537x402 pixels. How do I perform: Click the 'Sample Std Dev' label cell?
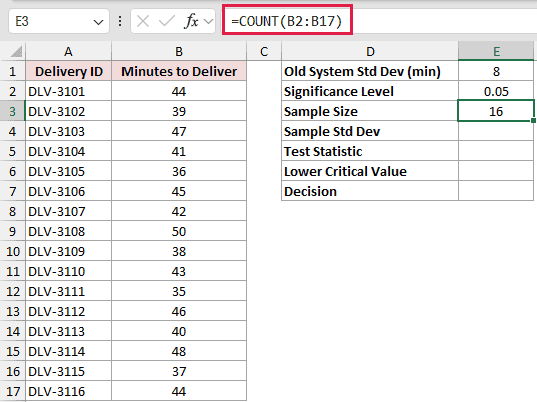[x=370, y=131]
